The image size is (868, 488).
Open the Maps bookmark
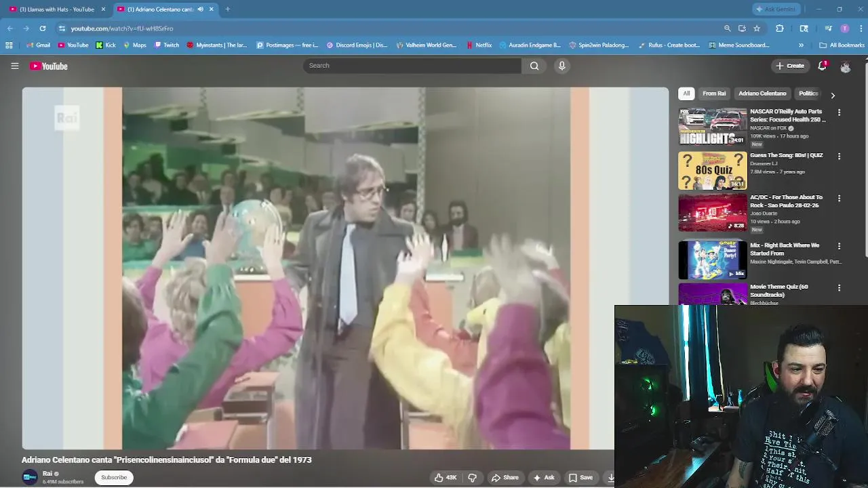(x=135, y=45)
